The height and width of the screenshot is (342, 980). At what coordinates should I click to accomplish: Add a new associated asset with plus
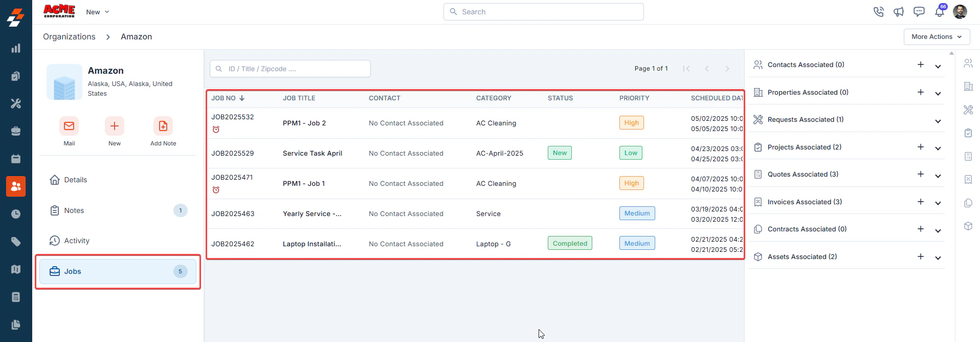pos(921,256)
